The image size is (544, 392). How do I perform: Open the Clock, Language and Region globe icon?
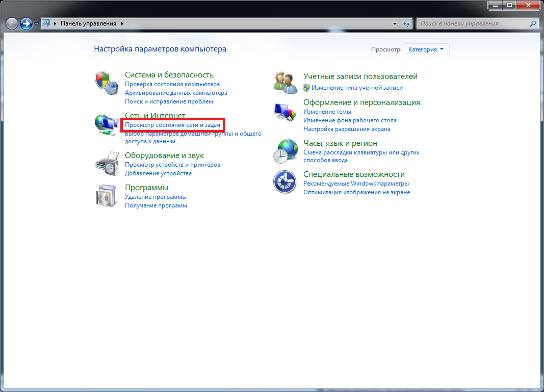click(x=285, y=151)
